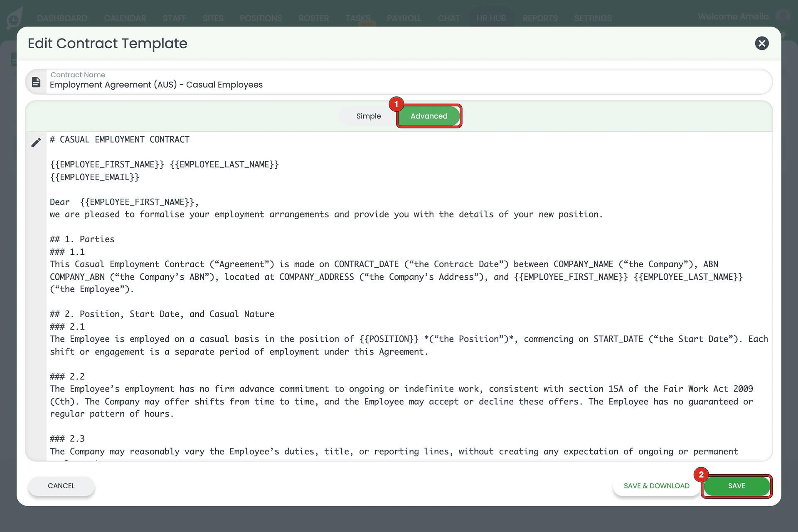Select the Advanced editor mode
The image size is (798, 532).
(x=429, y=116)
